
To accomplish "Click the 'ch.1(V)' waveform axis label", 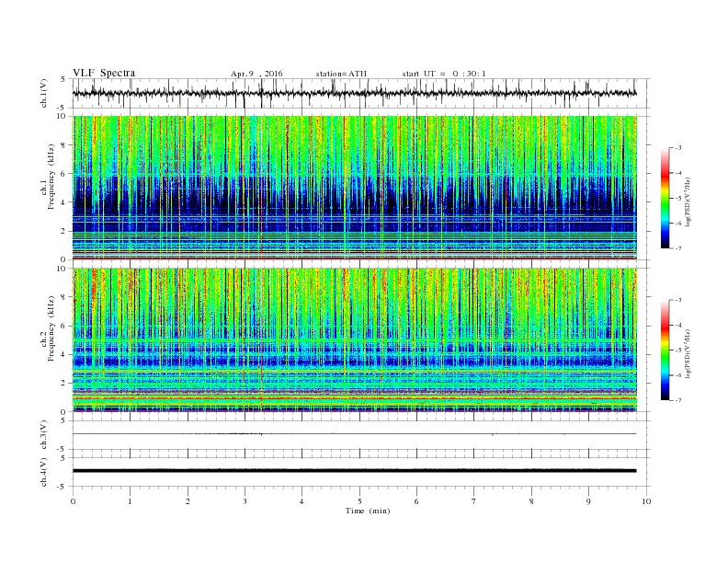I will 44,93.
